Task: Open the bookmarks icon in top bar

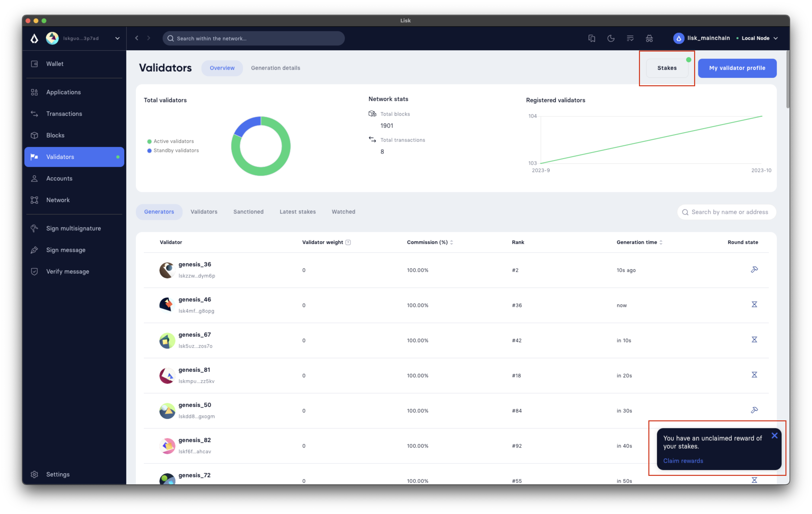Action: click(x=591, y=38)
